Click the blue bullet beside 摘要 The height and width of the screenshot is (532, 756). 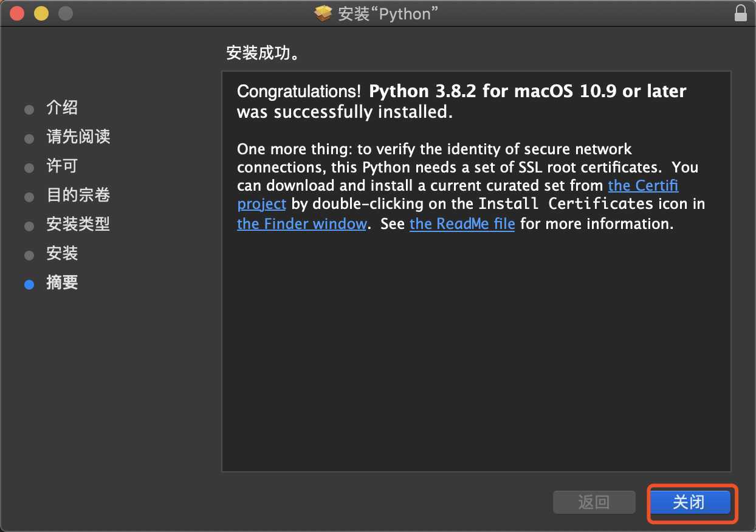point(29,284)
